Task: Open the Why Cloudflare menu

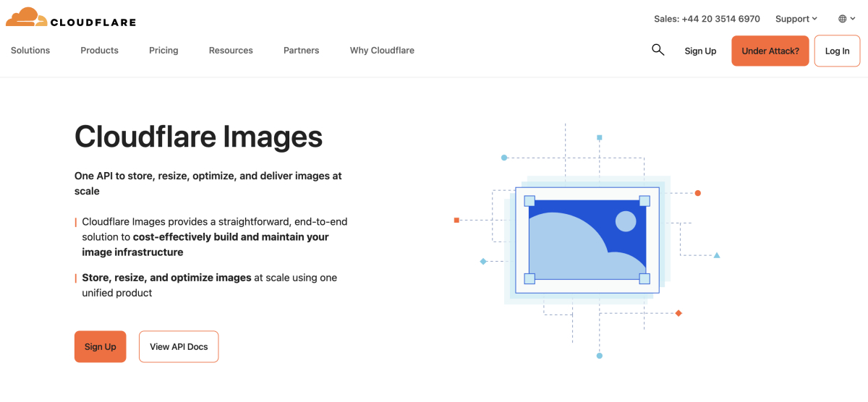Action: click(x=382, y=51)
